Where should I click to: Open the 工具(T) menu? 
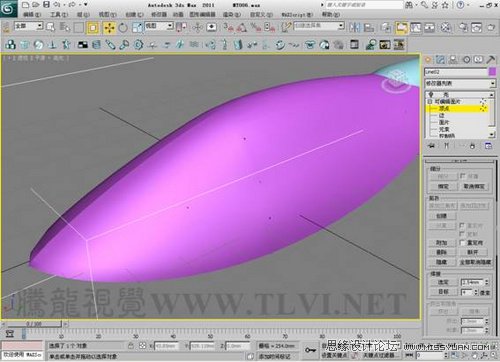point(59,15)
